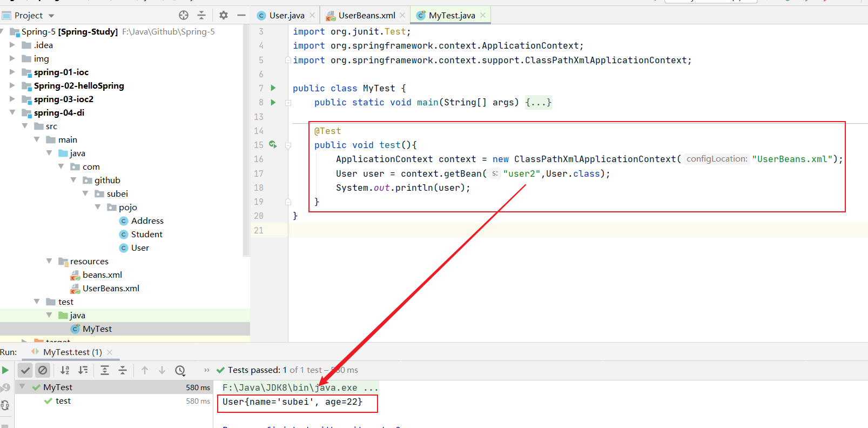
Task: Click run gutter icon beside class MyTest
Action: coord(273,88)
